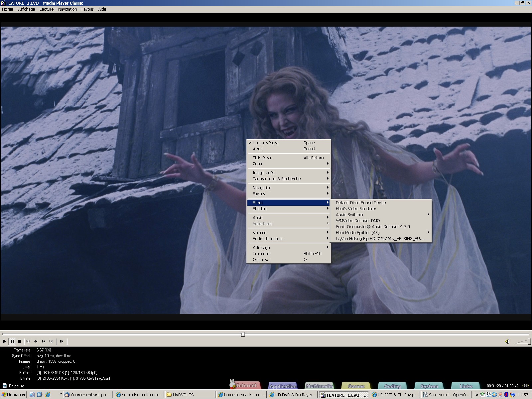This screenshot has width=532, height=399.
Task: Click the Stop button in playback controls
Action: pos(20,341)
